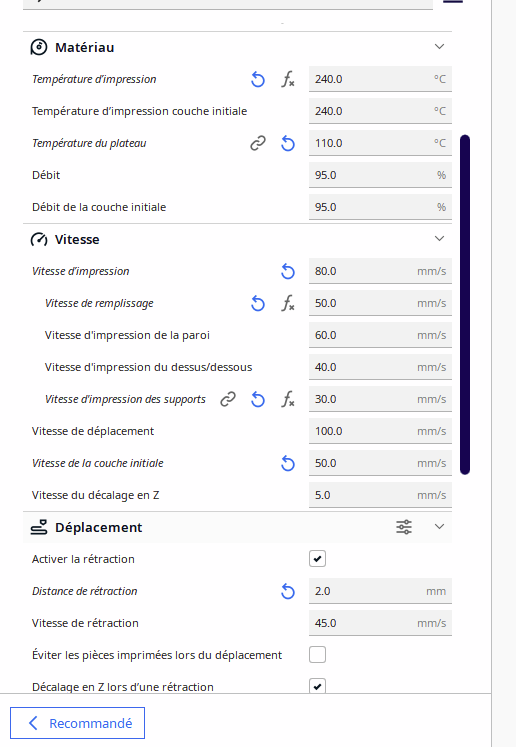Reset Vitesse d'impression with the revert arrow
Viewport: 516px width, 747px height.
(288, 272)
